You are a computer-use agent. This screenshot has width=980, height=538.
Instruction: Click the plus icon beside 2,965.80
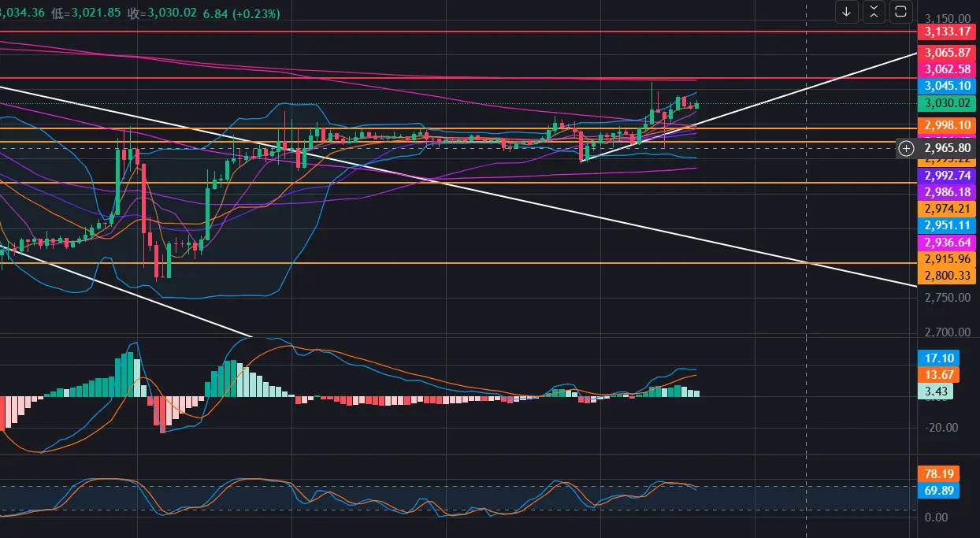(906, 147)
